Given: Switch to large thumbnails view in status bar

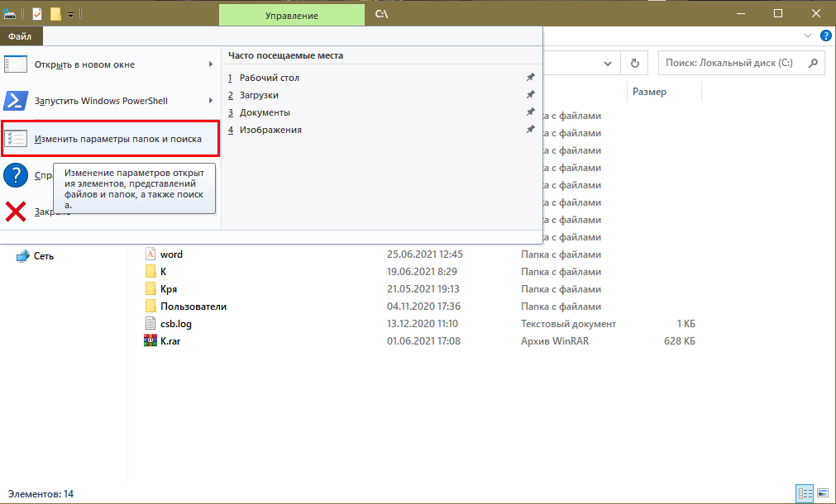Looking at the screenshot, I should coord(821,493).
